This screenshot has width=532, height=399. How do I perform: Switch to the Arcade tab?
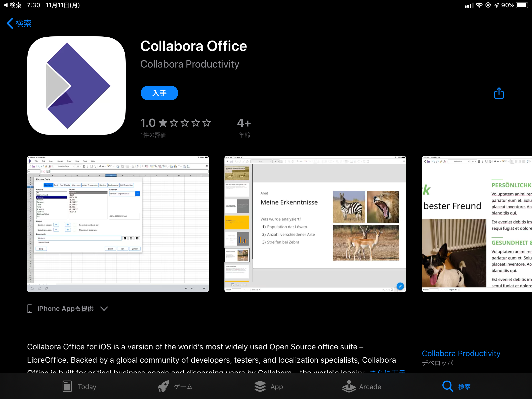tap(362, 387)
